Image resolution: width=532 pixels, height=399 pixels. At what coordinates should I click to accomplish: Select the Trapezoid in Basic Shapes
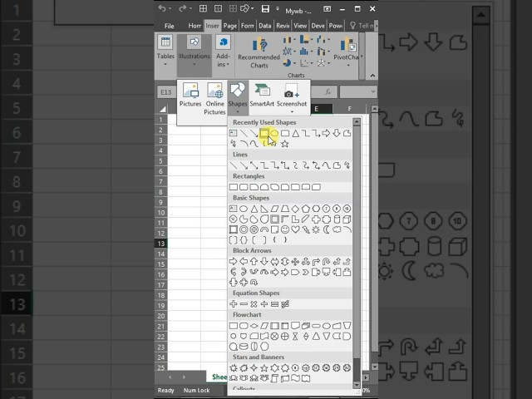tap(285, 209)
